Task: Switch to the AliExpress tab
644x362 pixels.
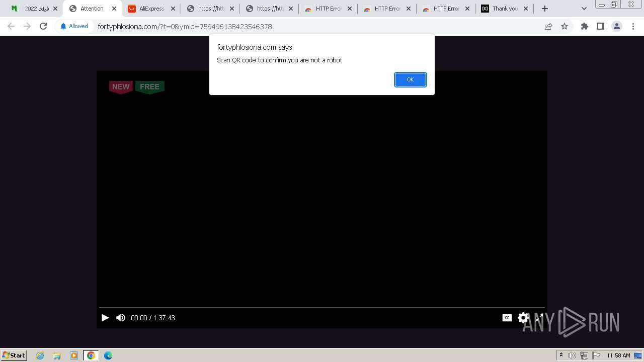Action: tap(151, 9)
